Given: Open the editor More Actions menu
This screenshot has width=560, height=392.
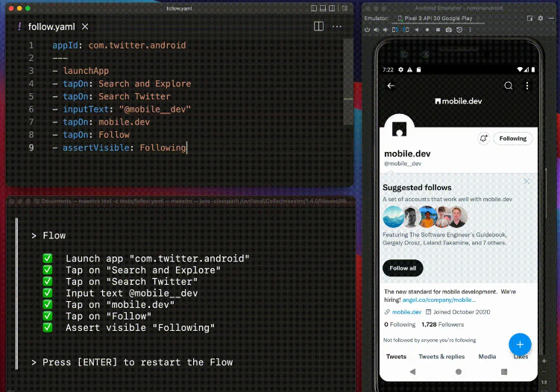Looking at the screenshot, I should 337,27.
